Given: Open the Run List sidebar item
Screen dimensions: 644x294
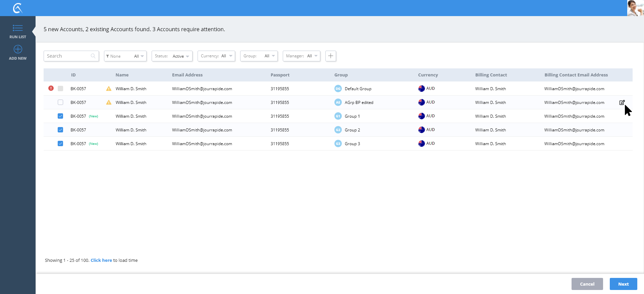Looking at the screenshot, I should [18, 32].
